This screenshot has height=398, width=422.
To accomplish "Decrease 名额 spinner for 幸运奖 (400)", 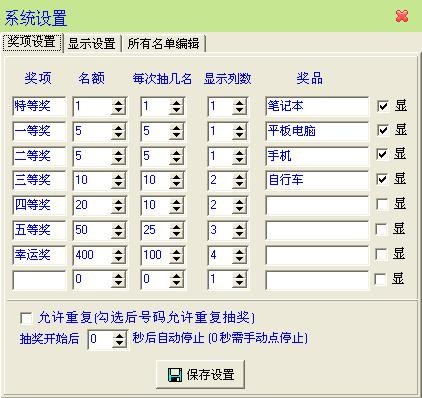I will point(118,259).
